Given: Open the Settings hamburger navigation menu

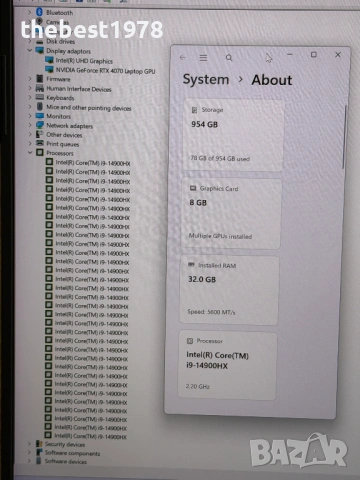Looking at the screenshot, I should click(x=203, y=58).
